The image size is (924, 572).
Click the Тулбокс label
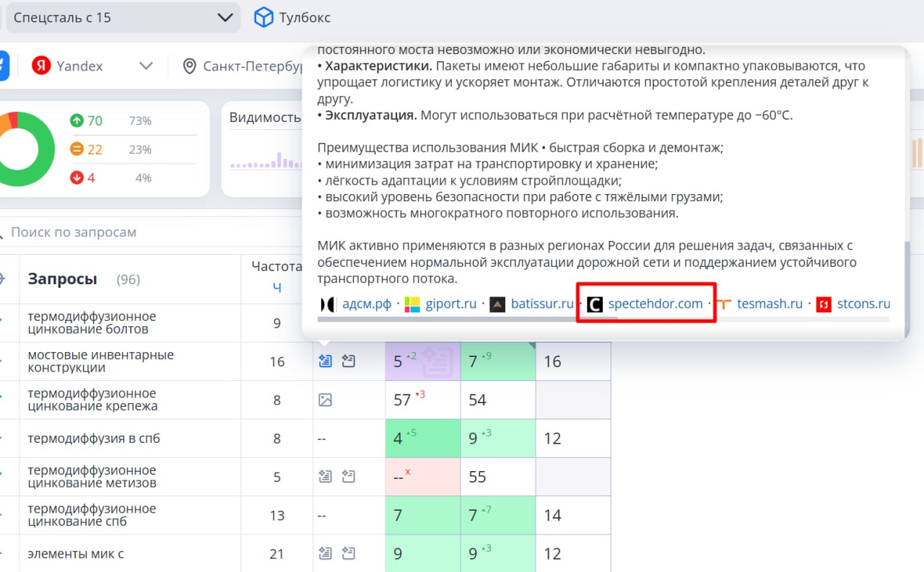[x=305, y=17]
